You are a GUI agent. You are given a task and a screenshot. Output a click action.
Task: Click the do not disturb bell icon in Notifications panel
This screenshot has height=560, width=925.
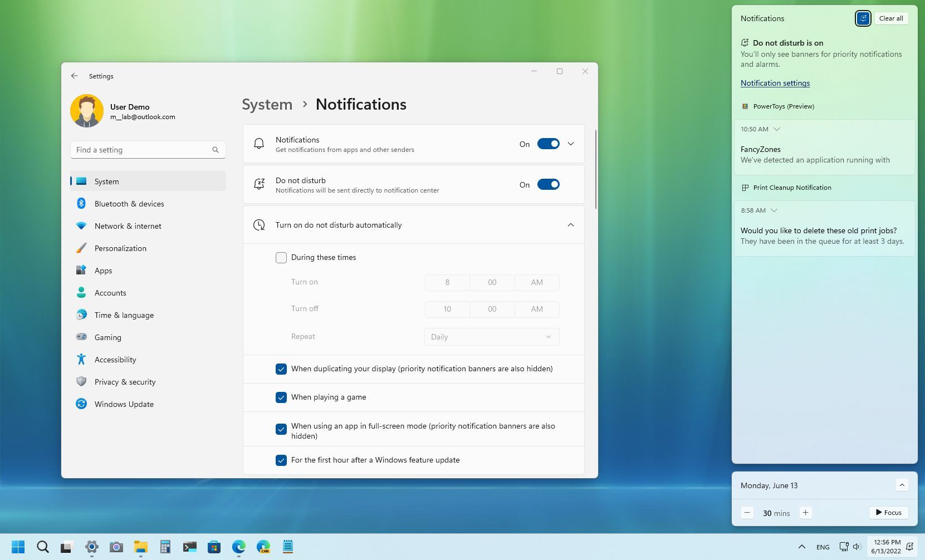(x=863, y=18)
